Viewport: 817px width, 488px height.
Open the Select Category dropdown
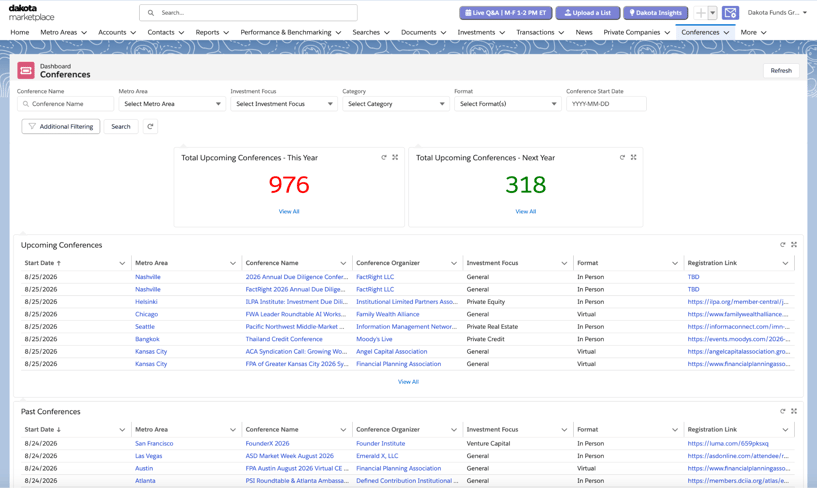click(396, 104)
